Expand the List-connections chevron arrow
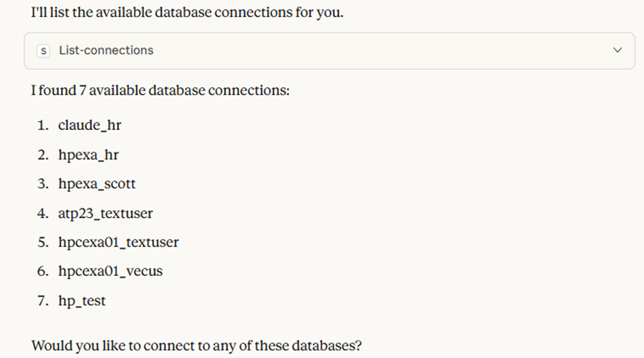 coord(617,51)
